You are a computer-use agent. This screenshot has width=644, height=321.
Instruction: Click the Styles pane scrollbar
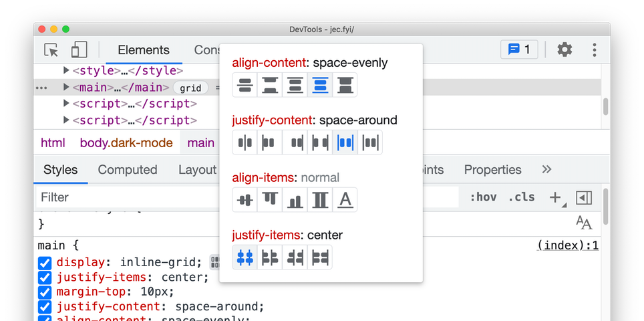(x=605, y=207)
